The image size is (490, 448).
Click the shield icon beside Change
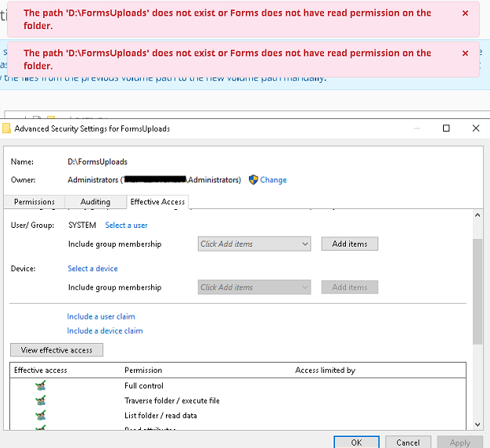pos(253,180)
